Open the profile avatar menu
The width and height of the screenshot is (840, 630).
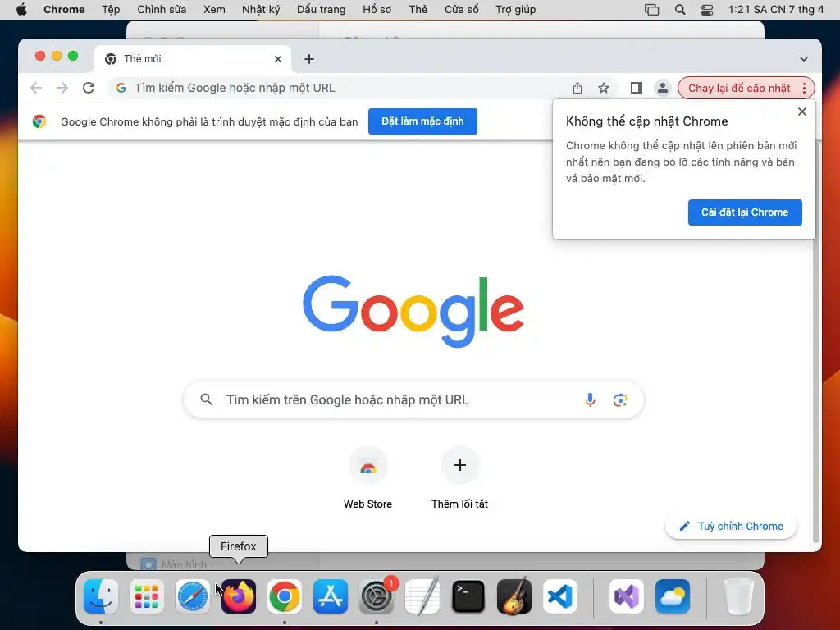point(663,88)
